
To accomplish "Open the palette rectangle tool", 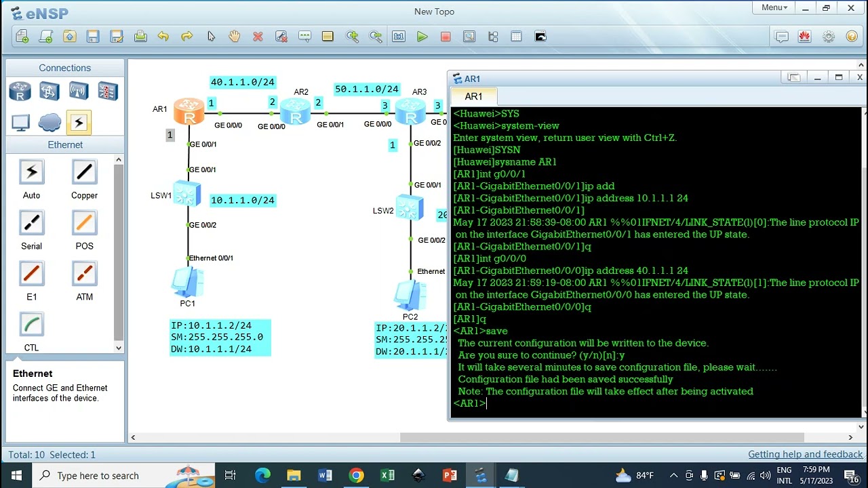I will pos(328,37).
